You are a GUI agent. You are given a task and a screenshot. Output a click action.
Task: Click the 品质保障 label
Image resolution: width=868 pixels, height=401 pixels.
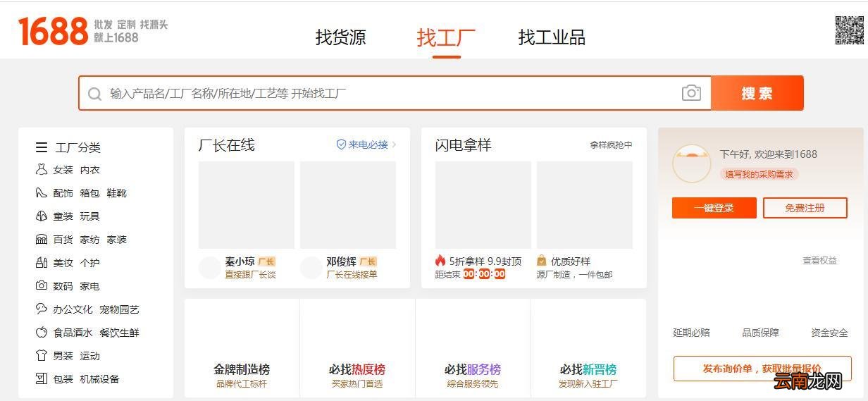click(760, 333)
